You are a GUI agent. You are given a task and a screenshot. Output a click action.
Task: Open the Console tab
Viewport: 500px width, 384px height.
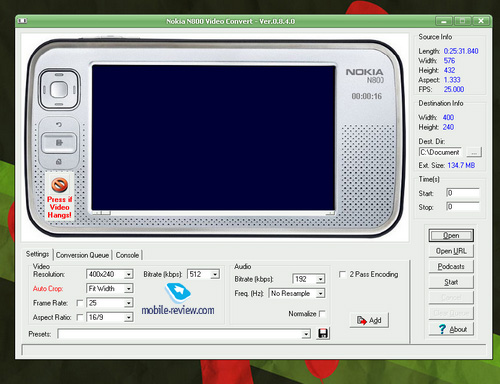pyautogui.click(x=127, y=255)
